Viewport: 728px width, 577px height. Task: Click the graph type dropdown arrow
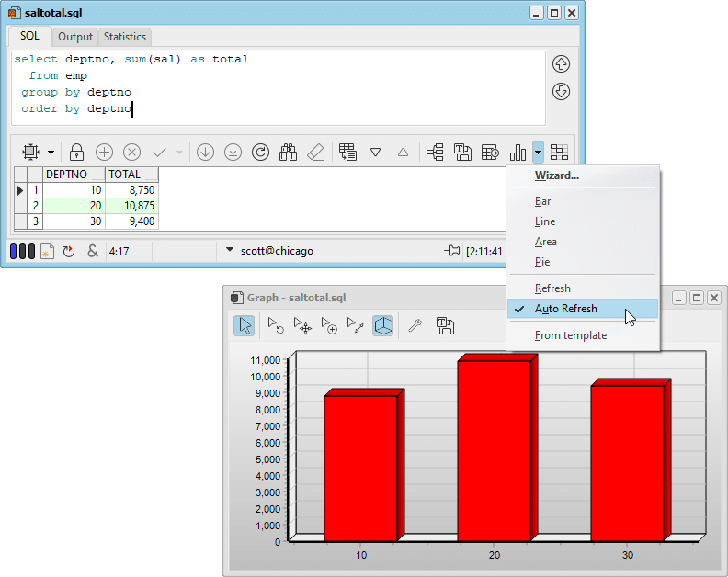[538, 152]
